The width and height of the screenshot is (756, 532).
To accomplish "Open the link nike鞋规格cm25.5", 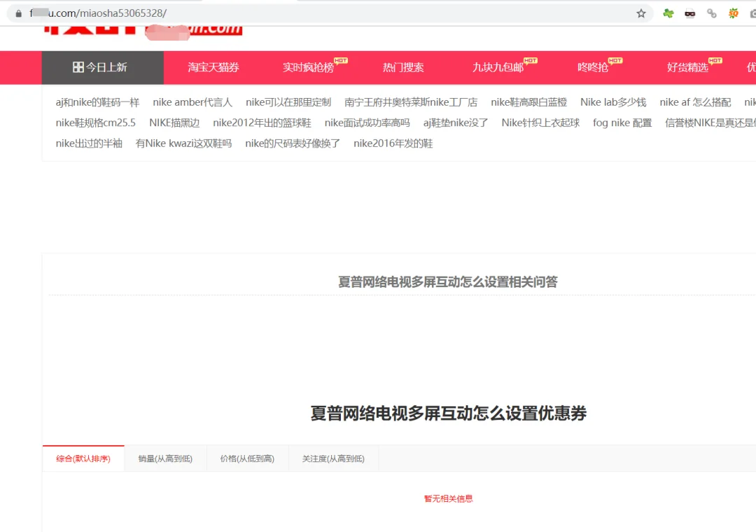I will pyautogui.click(x=95, y=123).
